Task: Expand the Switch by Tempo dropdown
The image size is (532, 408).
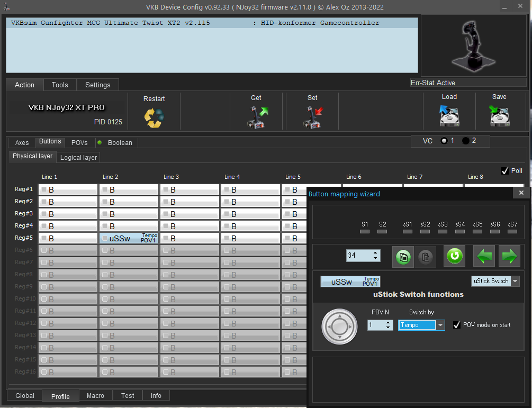Action: 440,325
